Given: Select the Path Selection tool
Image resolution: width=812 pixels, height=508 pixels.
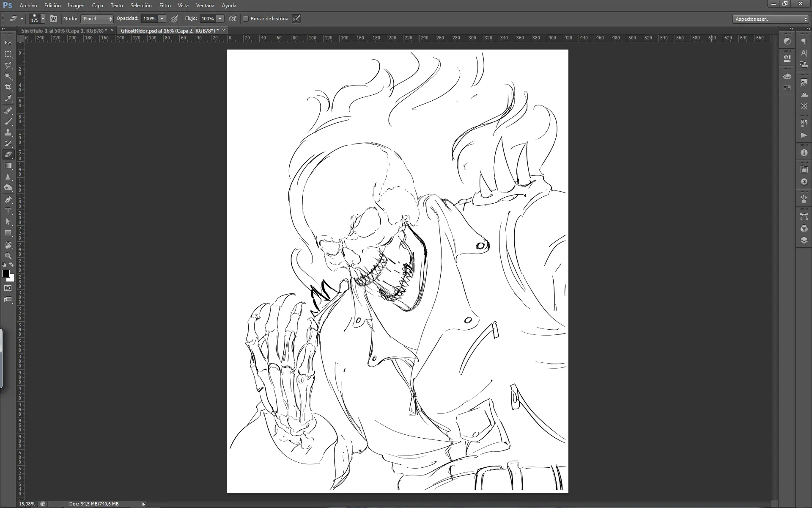Looking at the screenshot, I should pos(8,221).
